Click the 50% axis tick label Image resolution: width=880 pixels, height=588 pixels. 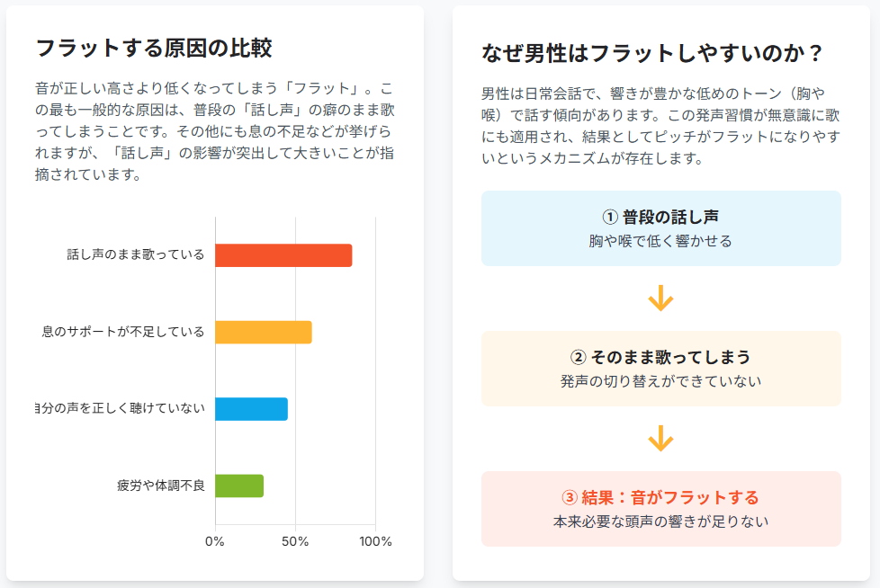tap(295, 541)
